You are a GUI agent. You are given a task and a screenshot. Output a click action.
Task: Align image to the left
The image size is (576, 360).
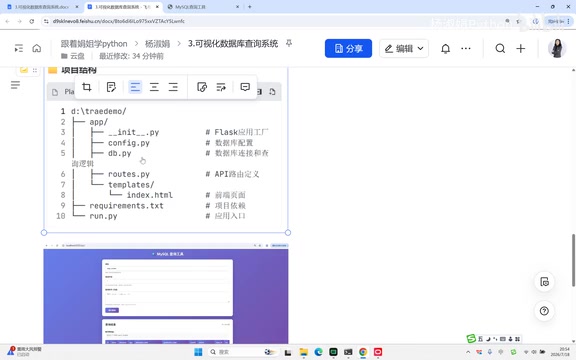click(x=135, y=87)
